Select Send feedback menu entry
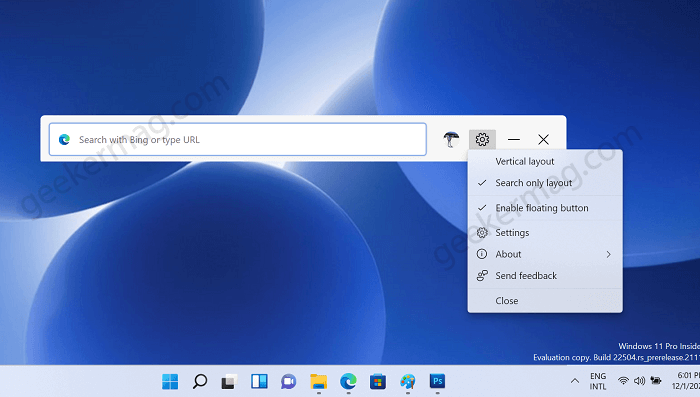 [545, 276]
